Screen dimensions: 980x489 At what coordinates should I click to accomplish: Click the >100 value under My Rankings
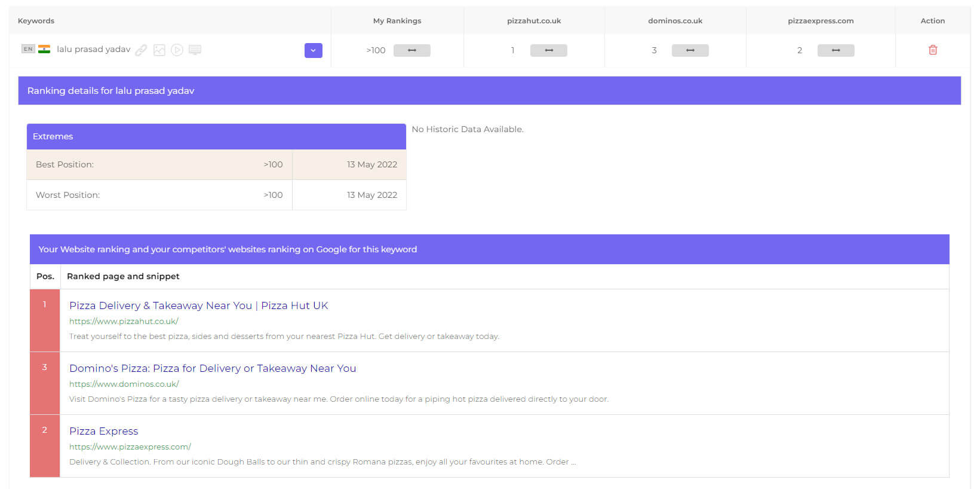(376, 50)
